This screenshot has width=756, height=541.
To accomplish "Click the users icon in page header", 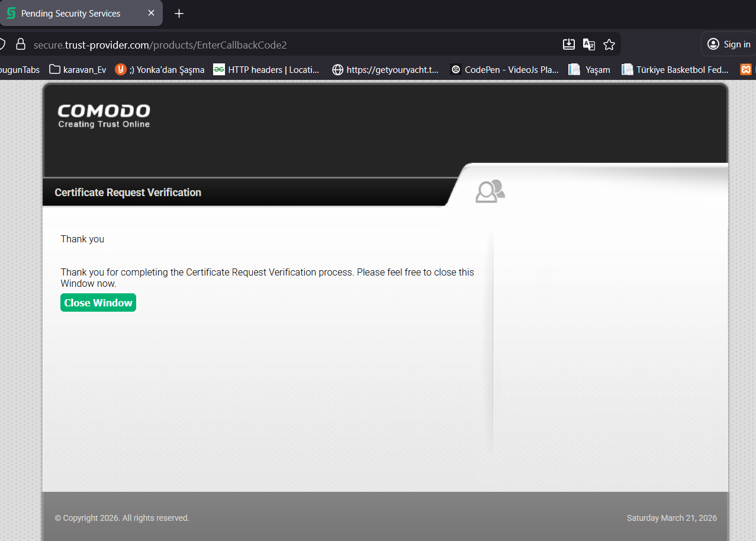I will pyautogui.click(x=490, y=191).
